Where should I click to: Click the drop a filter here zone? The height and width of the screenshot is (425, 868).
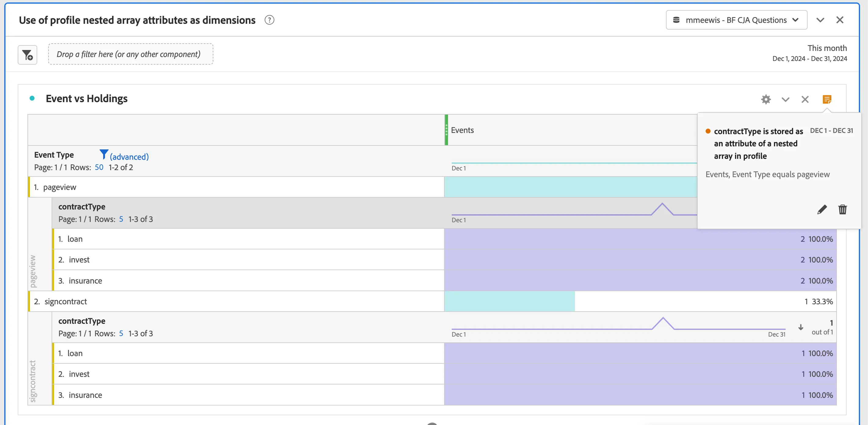[130, 54]
